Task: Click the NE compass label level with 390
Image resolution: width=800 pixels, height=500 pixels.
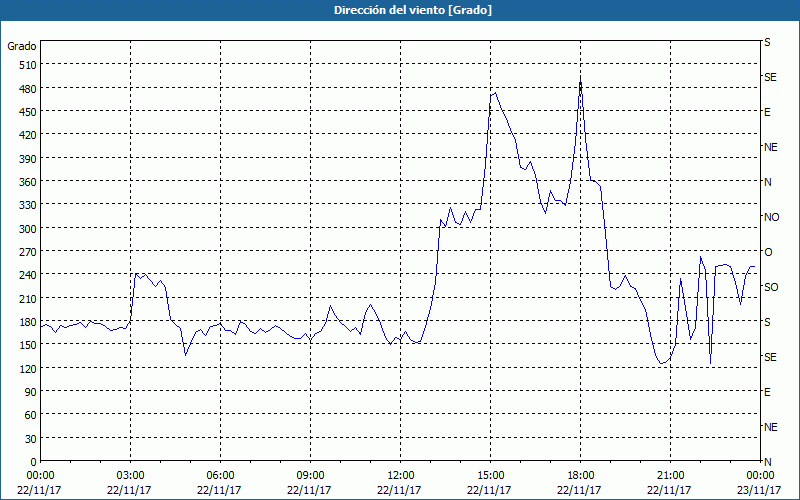Action: click(770, 147)
